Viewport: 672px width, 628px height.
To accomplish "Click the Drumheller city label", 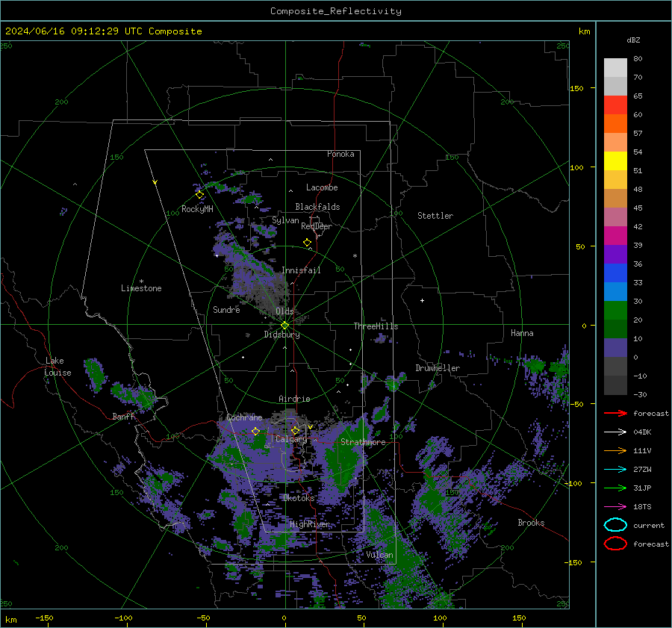I will [438, 368].
